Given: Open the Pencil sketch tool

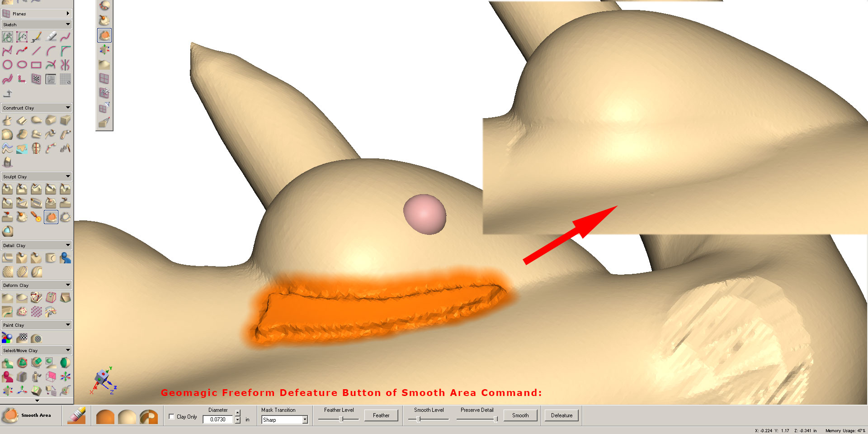Looking at the screenshot, I should (35, 38).
